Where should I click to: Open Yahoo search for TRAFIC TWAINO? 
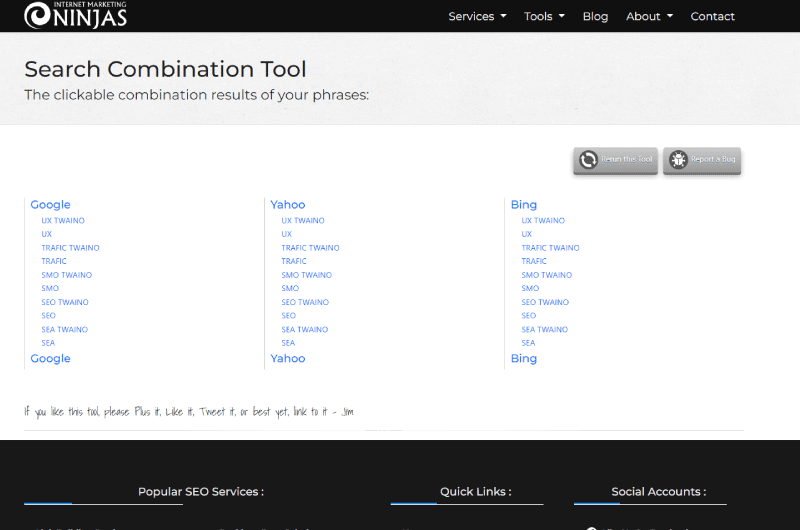click(x=310, y=248)
